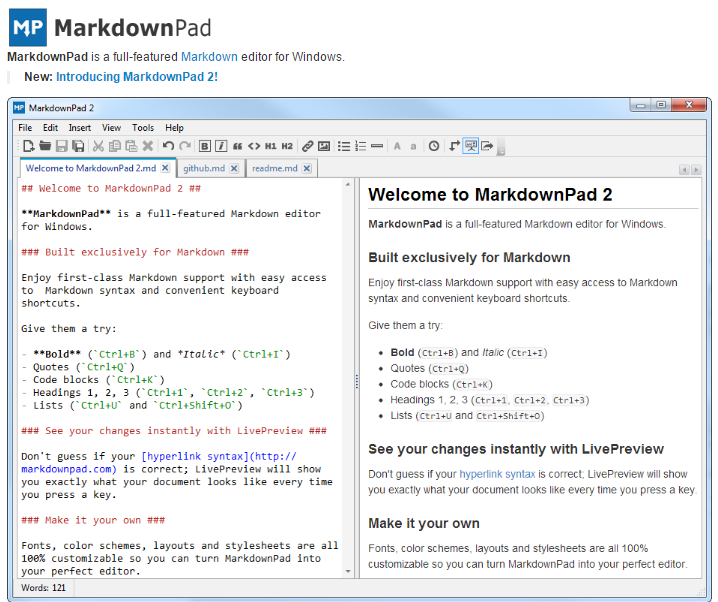Open the Tools menu
The height and width of the screenshot is (602, 718).
143,128
